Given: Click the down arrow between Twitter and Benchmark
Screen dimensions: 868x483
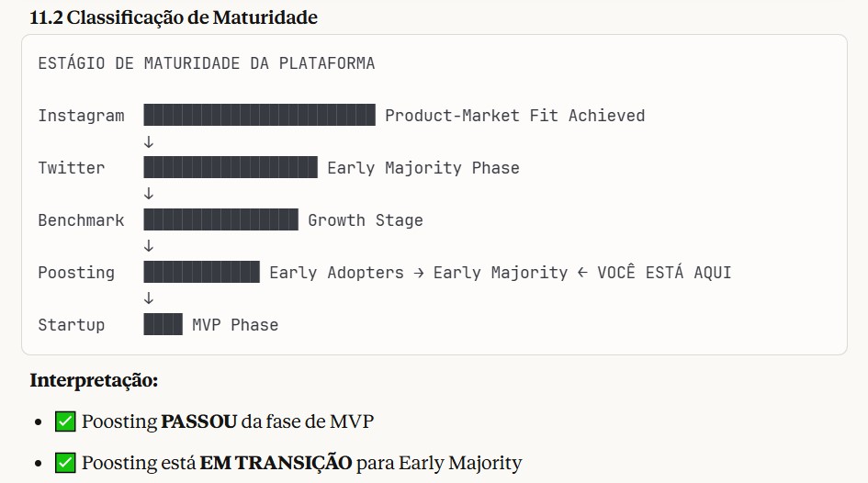Looking at the screenshot, I should tap(149, 195).
